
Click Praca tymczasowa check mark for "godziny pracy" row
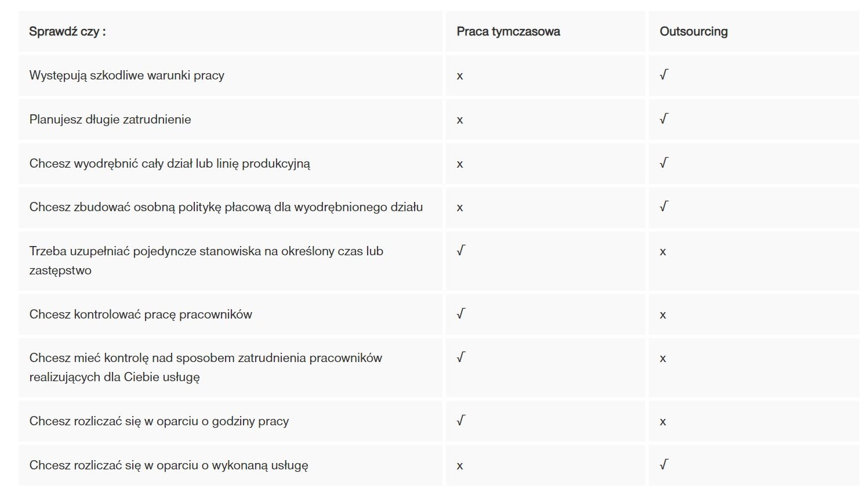coord(461,421)
